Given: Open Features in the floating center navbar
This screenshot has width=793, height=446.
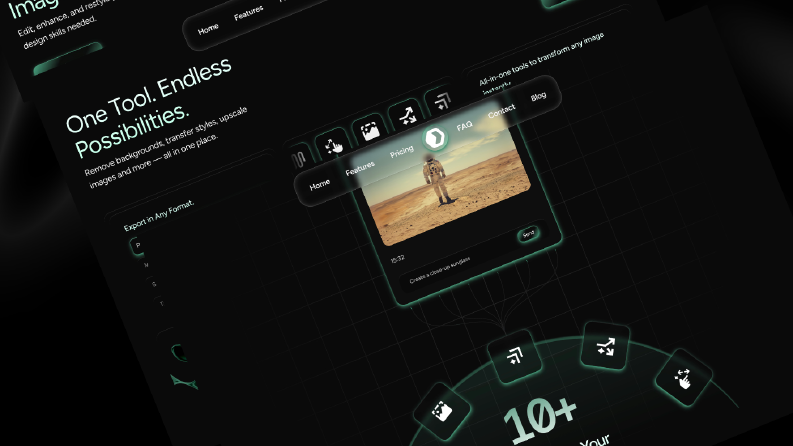Looking at the screenshot, I should (x=360, y=168).
